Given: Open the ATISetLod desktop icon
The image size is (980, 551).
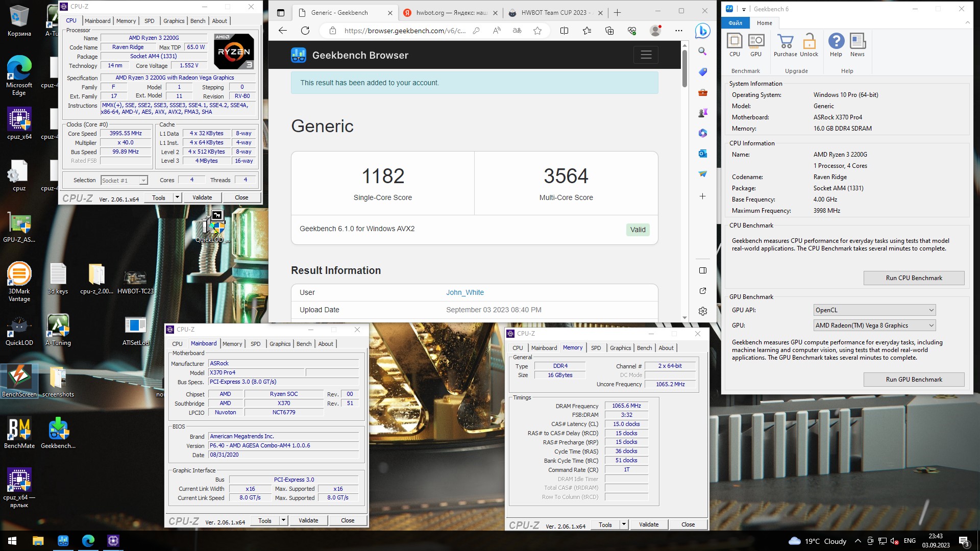Looking at the screenshot, I should [135, 331].
